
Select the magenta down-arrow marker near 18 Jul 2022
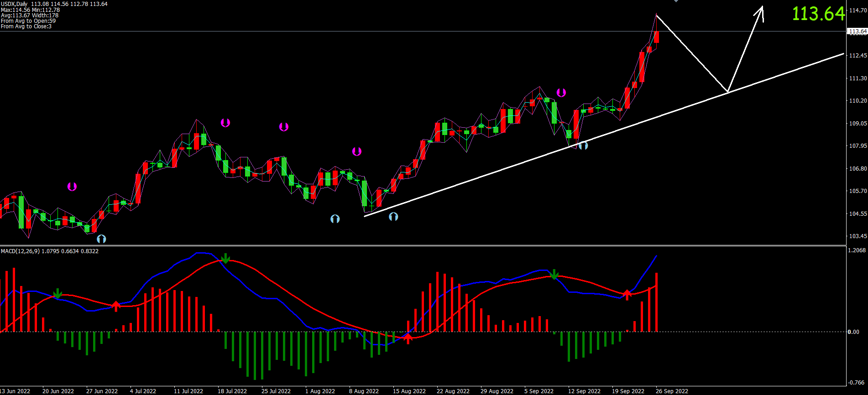225,123
